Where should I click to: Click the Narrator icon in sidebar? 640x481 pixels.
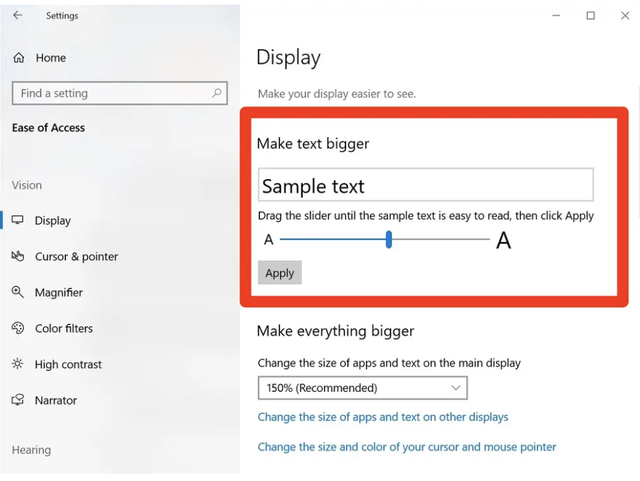[x=18, y=400]
